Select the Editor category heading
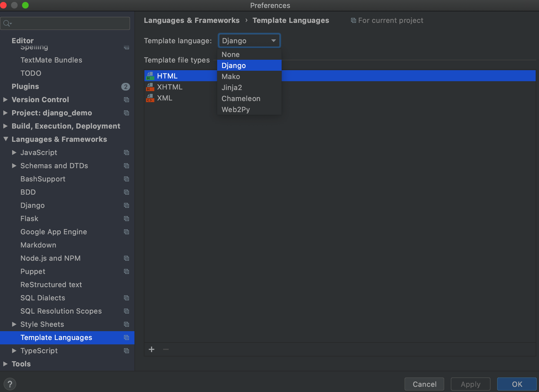 click(x=23, y=40)
